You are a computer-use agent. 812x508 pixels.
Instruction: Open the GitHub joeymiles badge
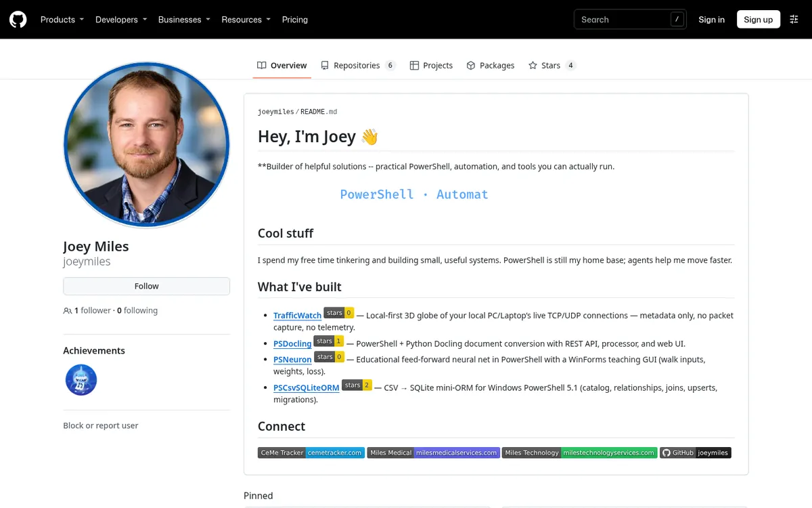click(x=696, y=452)
